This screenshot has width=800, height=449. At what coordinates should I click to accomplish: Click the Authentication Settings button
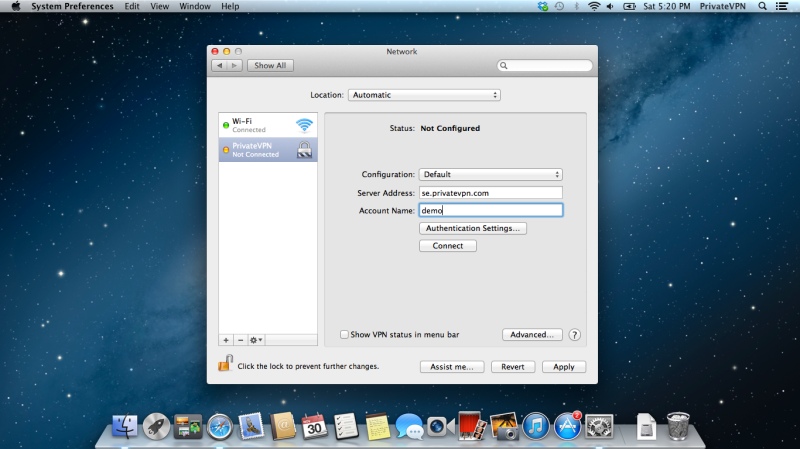coord(473,228)
